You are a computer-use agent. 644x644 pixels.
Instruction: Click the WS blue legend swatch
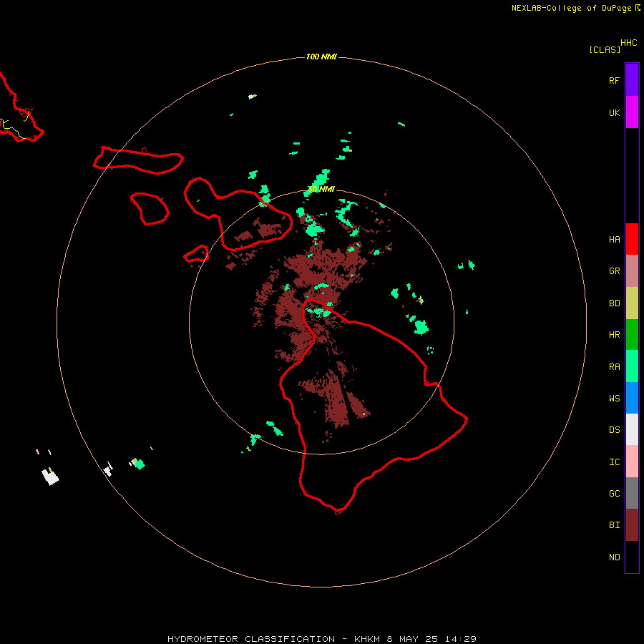632,398
